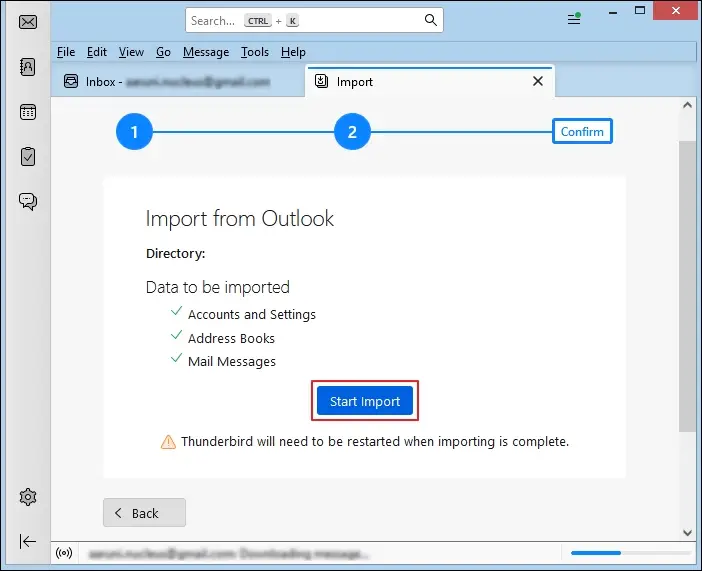Click the 'Address Books' item
This screenshot has height=571, width=702.
[x=231, y=338]
